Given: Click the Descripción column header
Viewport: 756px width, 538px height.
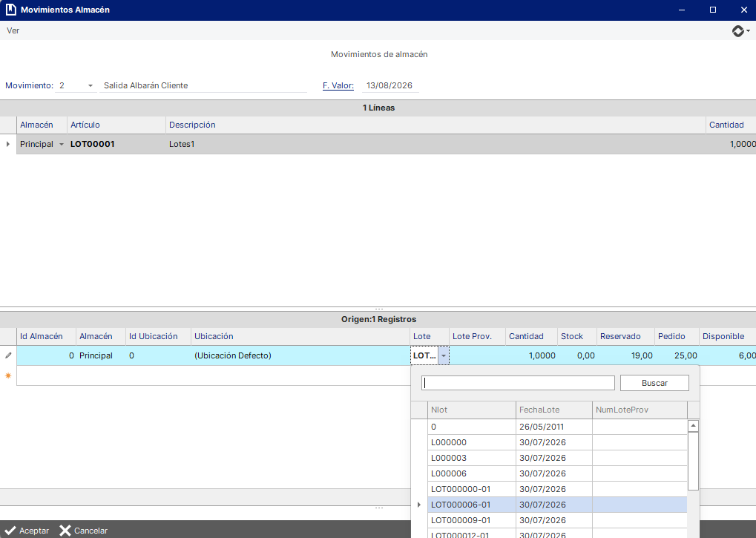Looking at the screenshot, I should 435,125.
